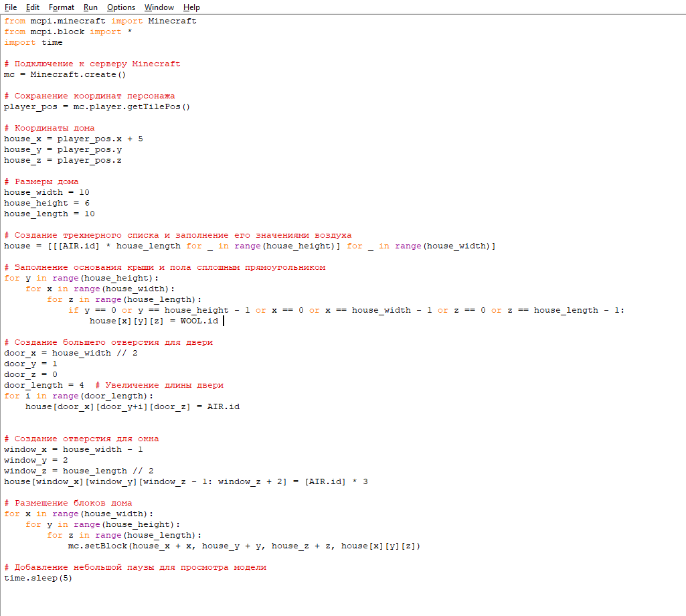Open the Options menu
686x616 pixels.
121,7
